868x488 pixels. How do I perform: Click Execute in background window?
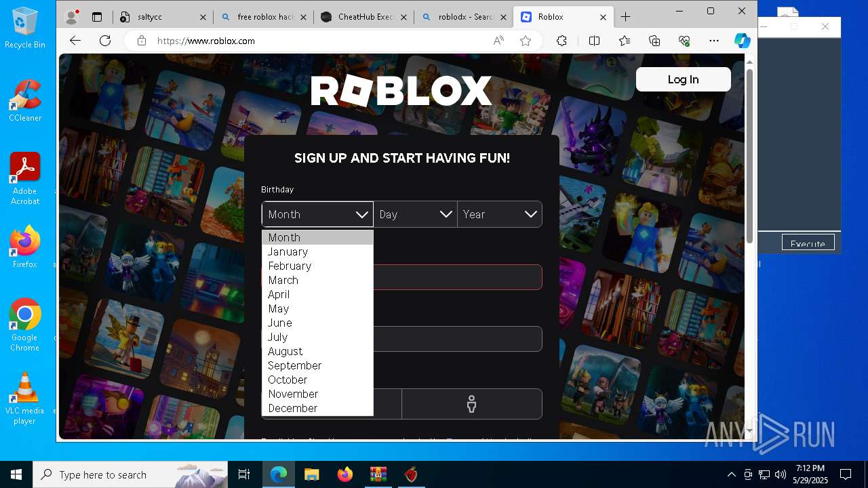808,243
